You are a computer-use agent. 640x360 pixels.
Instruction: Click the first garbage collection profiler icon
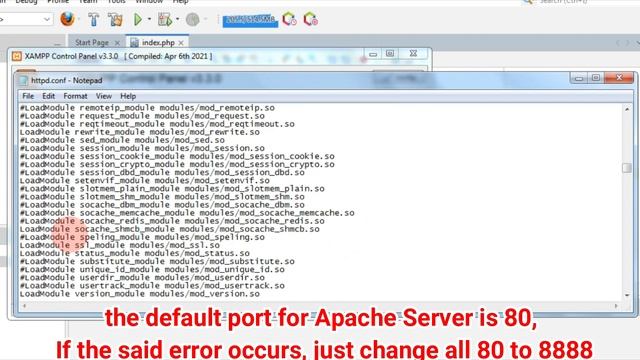[x=289, y=19]
